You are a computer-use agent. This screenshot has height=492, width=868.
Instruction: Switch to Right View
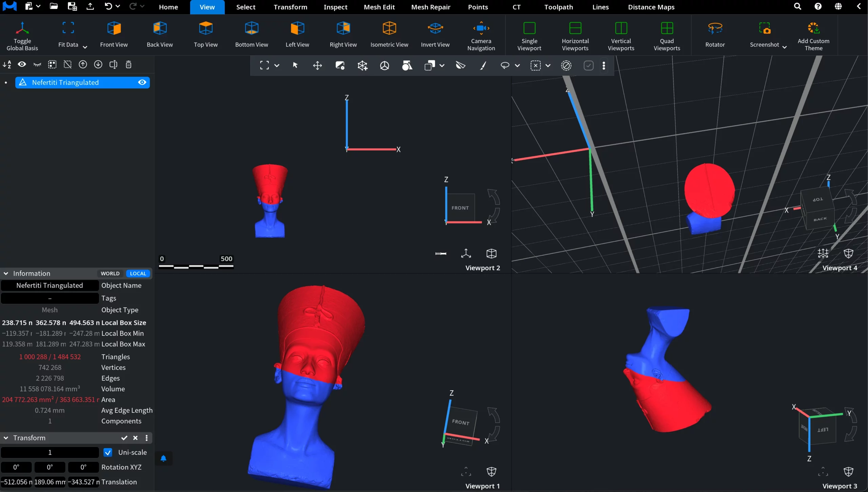pyautogui.click(x=343, y=35)
